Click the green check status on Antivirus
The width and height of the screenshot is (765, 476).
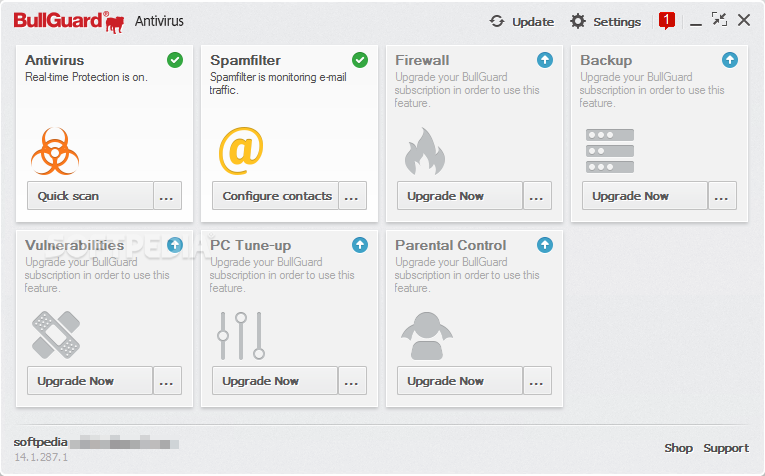tap(175, 60)
